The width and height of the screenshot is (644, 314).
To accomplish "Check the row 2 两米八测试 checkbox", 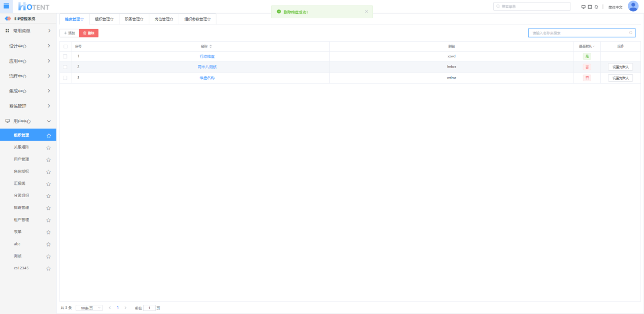I will coord(65,67).
